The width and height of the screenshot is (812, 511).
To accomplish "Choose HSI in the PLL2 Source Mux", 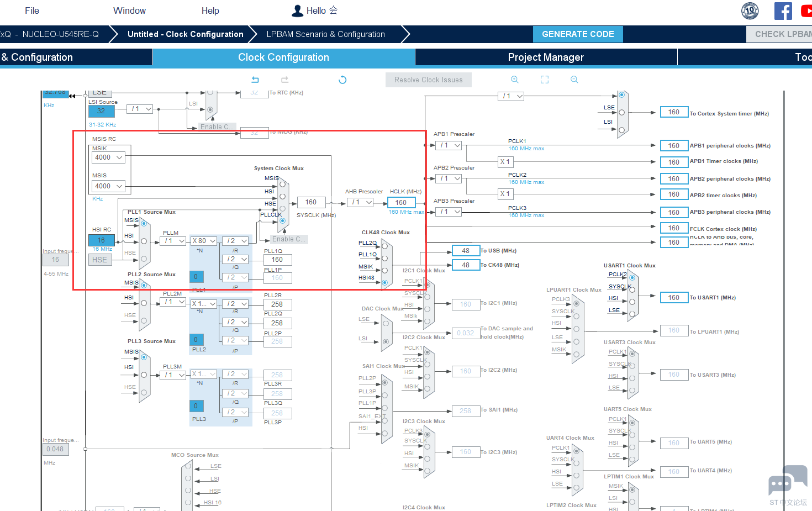I will [144, 303].
